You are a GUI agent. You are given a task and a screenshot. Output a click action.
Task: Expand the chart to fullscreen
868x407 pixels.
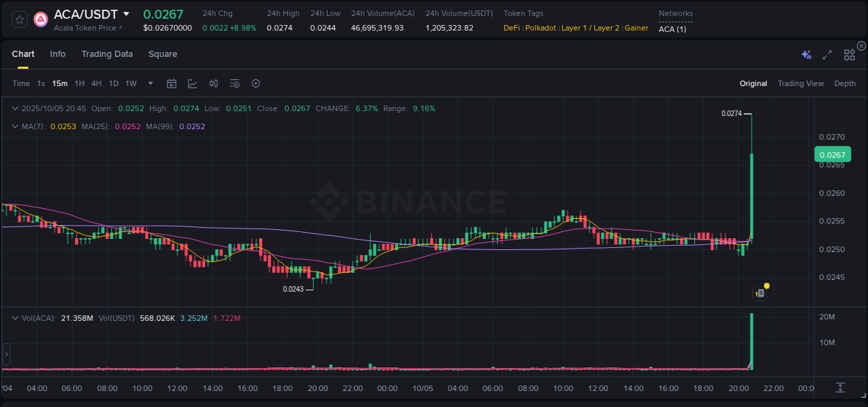pos(826,53)
